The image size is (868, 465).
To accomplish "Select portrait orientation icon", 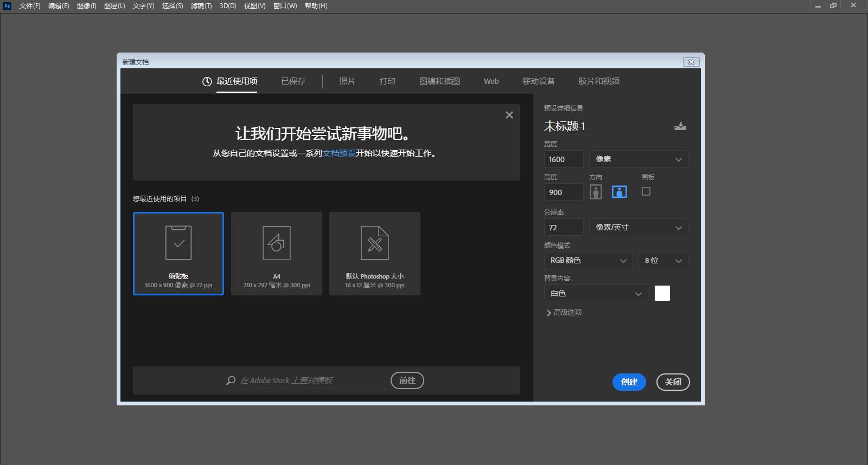I will coord(596,192).
